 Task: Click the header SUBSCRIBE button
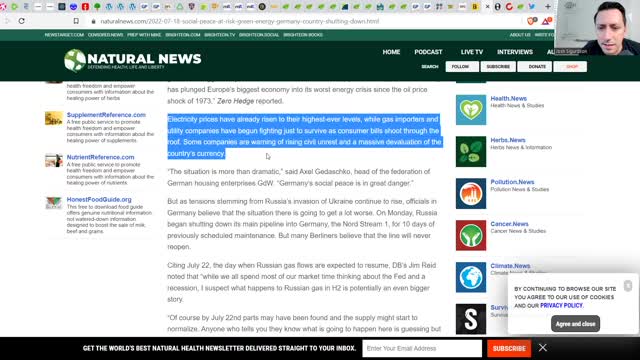pos(498,67)
